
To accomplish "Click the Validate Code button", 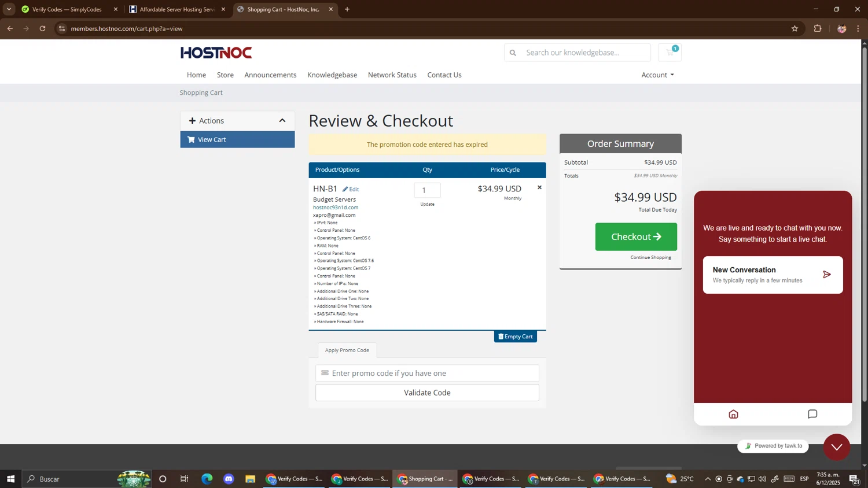I will click(427, 393).
